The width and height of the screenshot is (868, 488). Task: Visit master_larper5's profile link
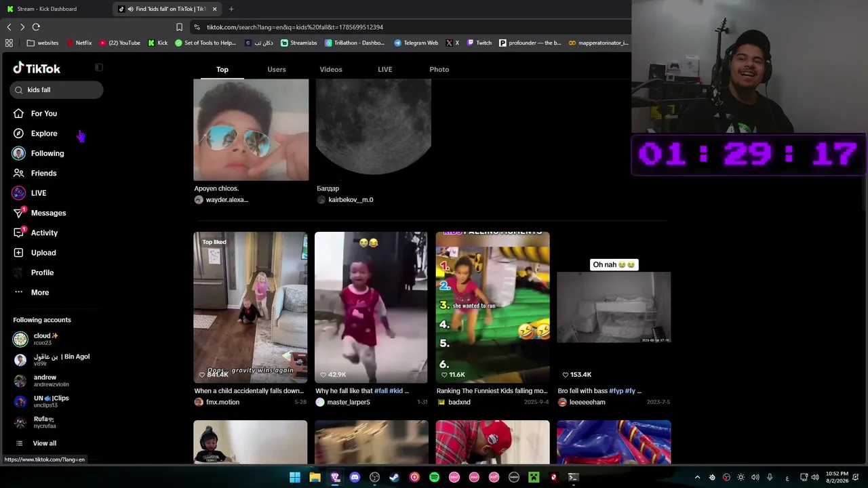349,403
